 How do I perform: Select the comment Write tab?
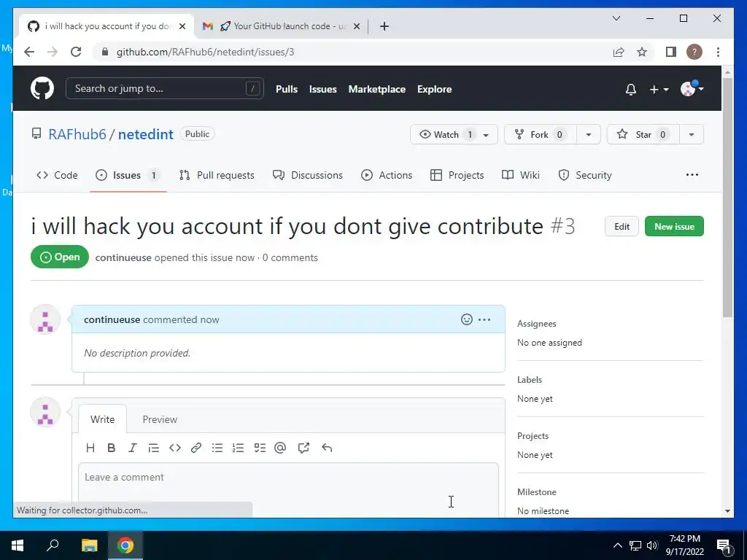click(102, 419)
